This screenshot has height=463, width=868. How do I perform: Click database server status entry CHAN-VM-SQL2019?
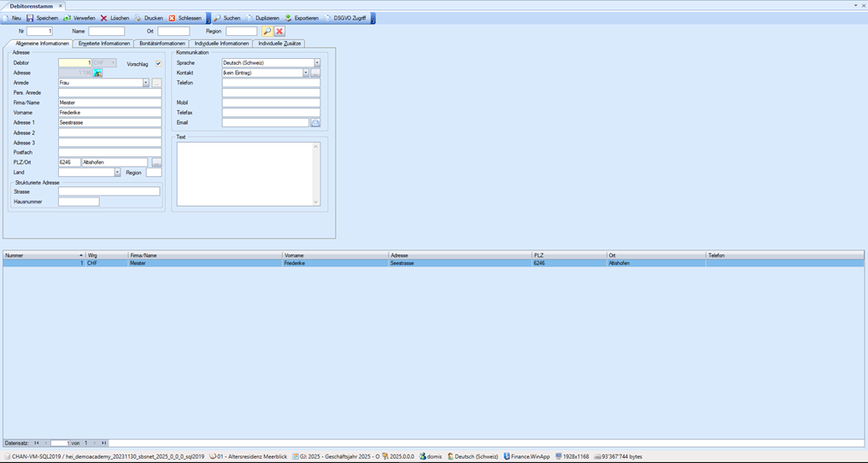[x=104, y=457]
